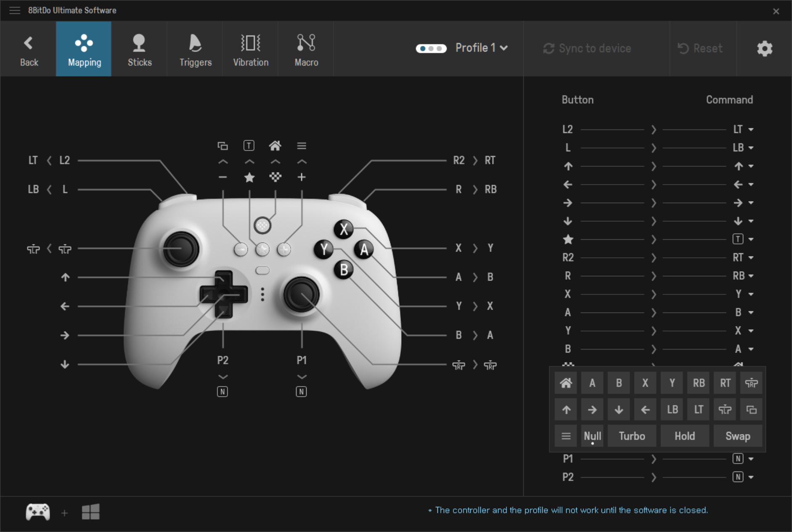Pick the menu lines icon in command picker
Image resolution: width=792 pixels, height=532 pixels.
pos(566,436)
